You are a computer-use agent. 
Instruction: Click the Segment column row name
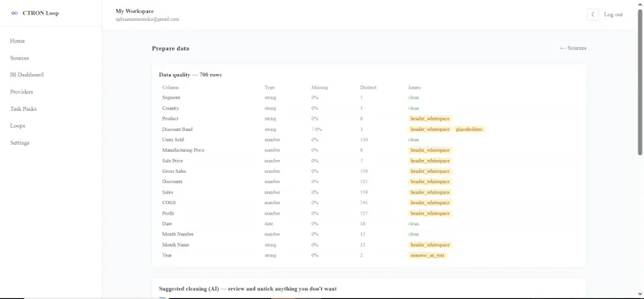(171, 97)
